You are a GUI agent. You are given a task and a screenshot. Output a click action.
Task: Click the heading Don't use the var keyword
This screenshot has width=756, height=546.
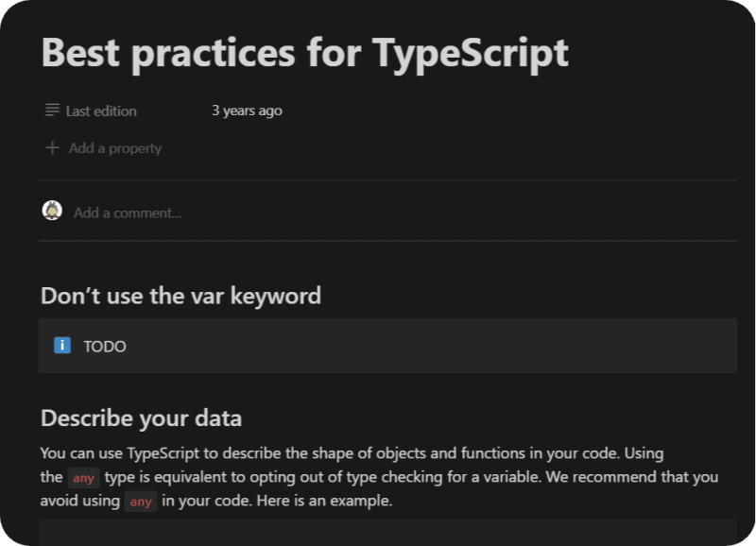tap(180, 296)
